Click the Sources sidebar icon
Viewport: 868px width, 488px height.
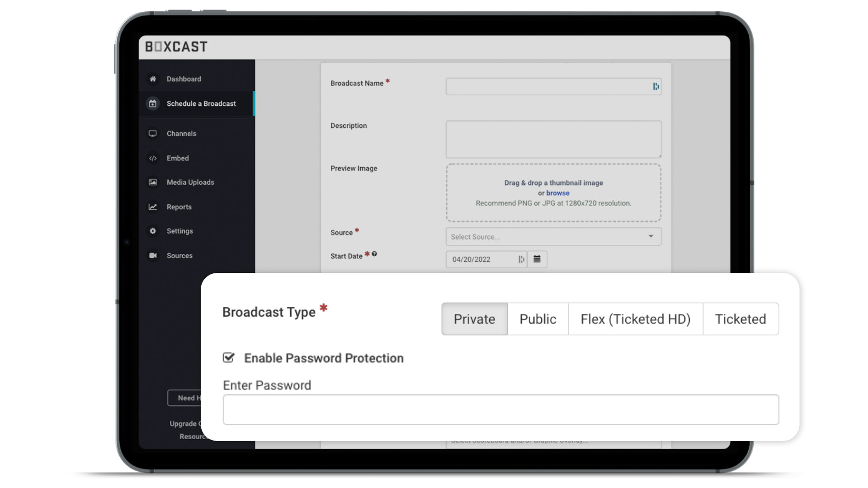click(x=153, y=255)
